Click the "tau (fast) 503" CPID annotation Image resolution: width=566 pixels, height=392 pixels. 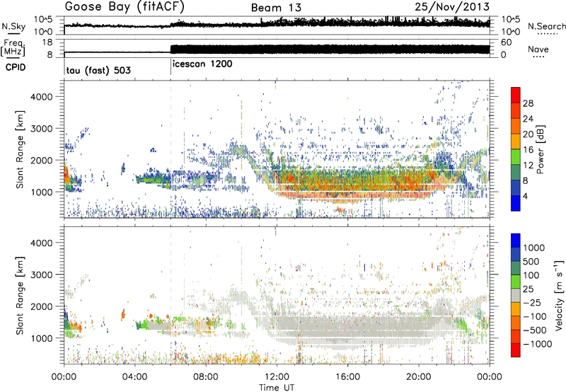[x=98, y=70]
